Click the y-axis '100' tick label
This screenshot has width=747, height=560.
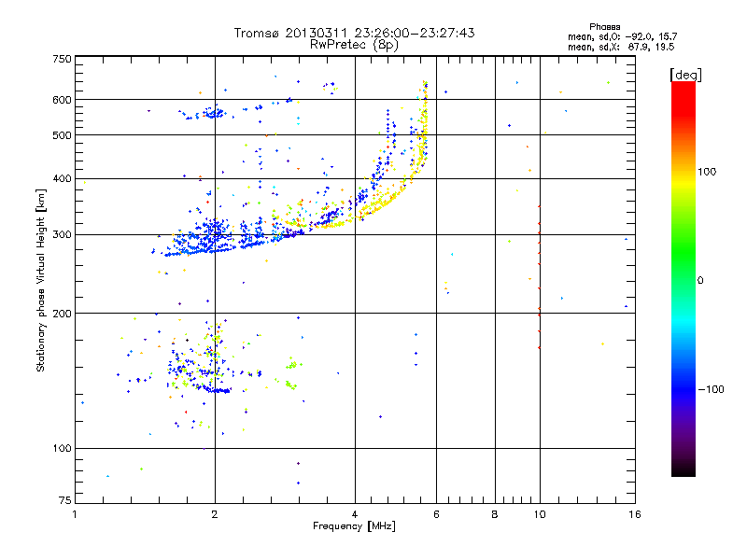pyautogui.click(x=62, y=449)
